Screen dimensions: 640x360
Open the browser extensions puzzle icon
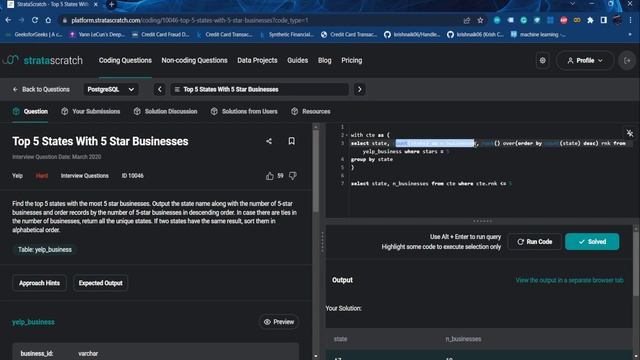(590, 20)
